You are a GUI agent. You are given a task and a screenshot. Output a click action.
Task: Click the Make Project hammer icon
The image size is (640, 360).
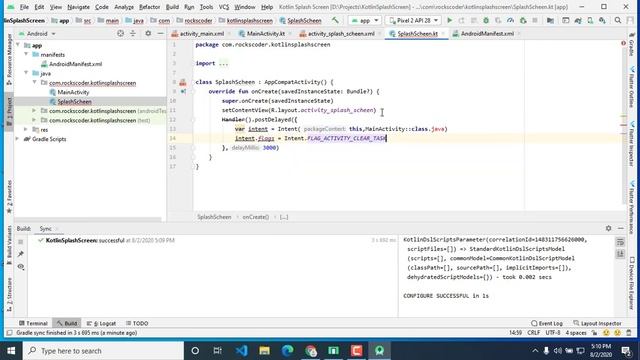335,20
